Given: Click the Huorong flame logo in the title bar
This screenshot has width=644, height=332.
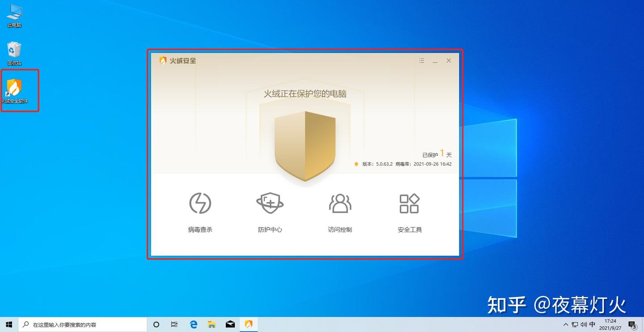Looking at the screenshot, I should [162, 60].
